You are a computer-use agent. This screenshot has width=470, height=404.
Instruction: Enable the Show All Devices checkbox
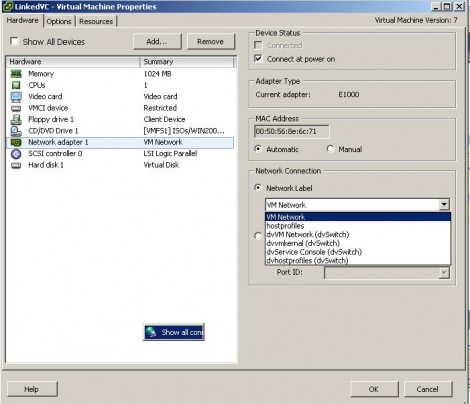(x=14, y=41)
